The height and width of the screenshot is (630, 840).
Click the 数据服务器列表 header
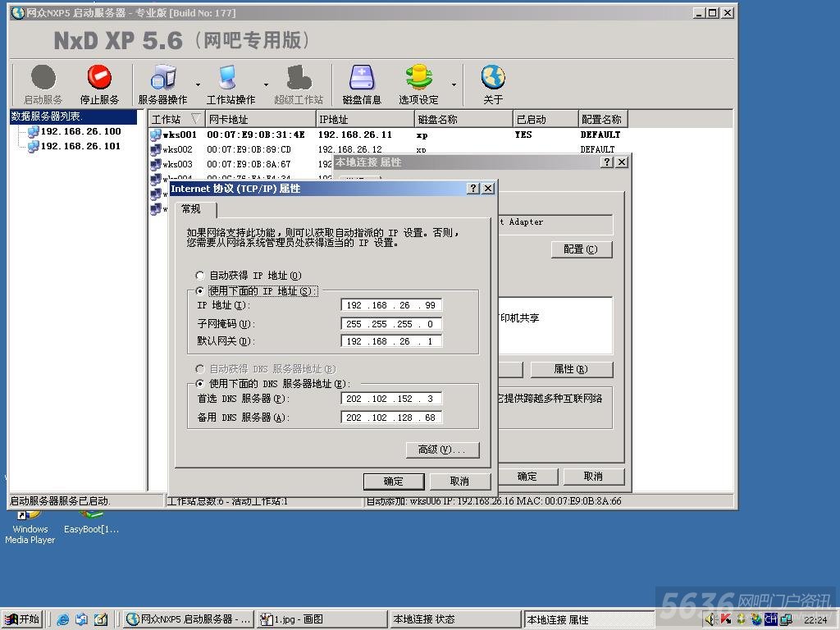tap(73, 116)
